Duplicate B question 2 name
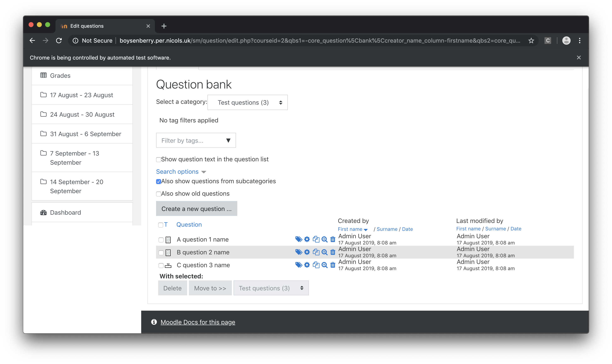This screenshot has height=364, width=612. click(316, 252)
